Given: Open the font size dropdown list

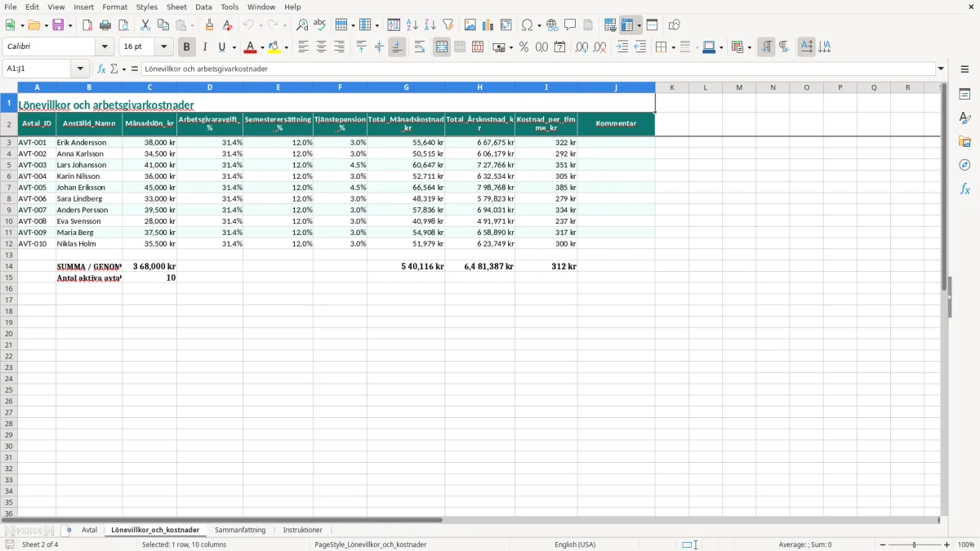Looking at the screenshot, I should [x=163, y=47].
